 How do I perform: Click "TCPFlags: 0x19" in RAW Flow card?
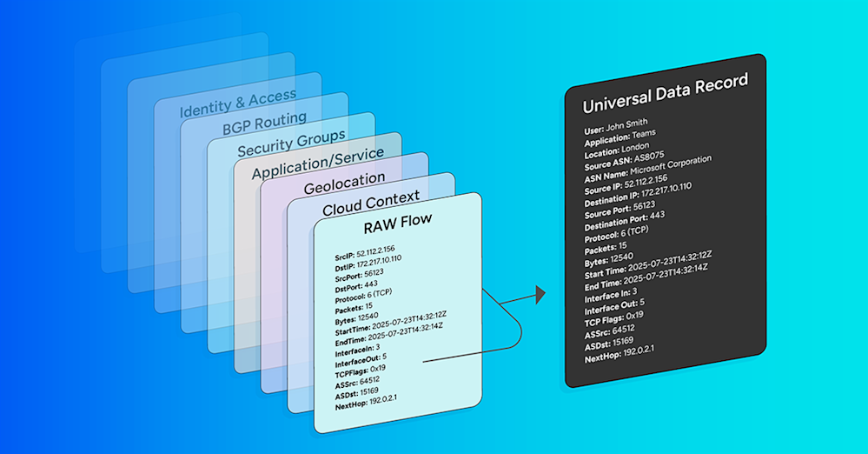(360, 371)
